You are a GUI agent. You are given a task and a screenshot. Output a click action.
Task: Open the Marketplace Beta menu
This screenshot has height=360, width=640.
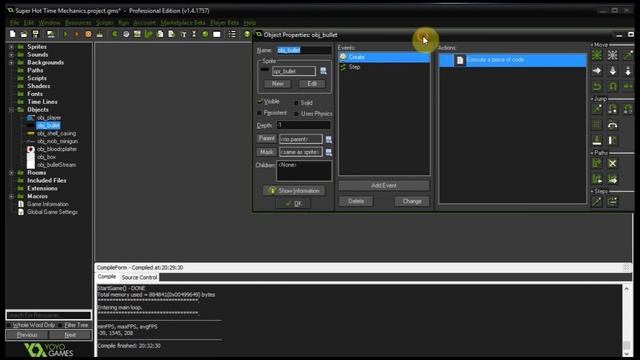[182, 22]
